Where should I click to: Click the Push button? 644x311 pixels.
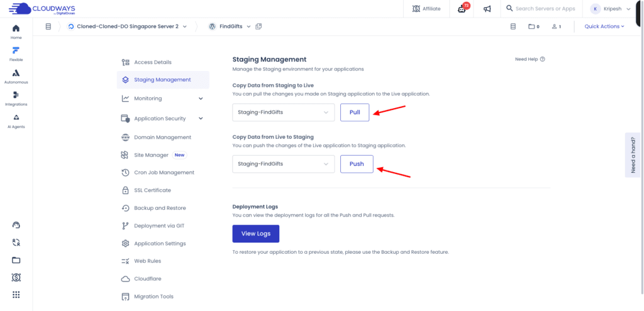(357, 164)
